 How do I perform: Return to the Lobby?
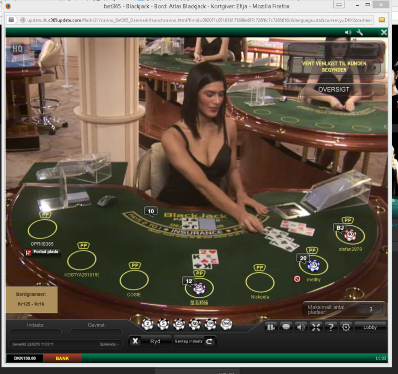pyautogui.click(x=370, y=327)
